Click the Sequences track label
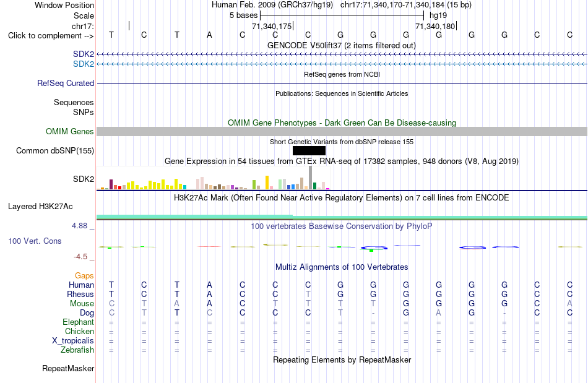588x383 pixels. (x=74, y=102)
